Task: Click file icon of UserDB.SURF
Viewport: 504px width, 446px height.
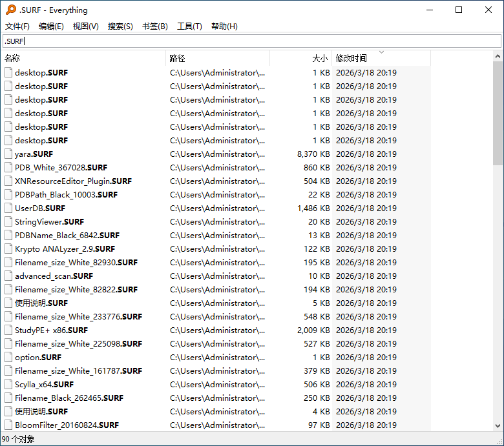Action: tap(8, 208)
